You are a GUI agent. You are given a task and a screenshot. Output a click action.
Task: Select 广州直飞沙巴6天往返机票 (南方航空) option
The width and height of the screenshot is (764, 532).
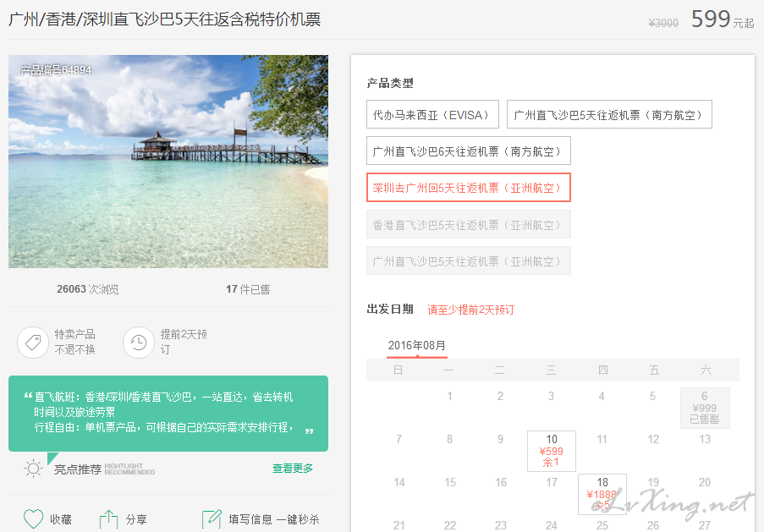[468, 151]
